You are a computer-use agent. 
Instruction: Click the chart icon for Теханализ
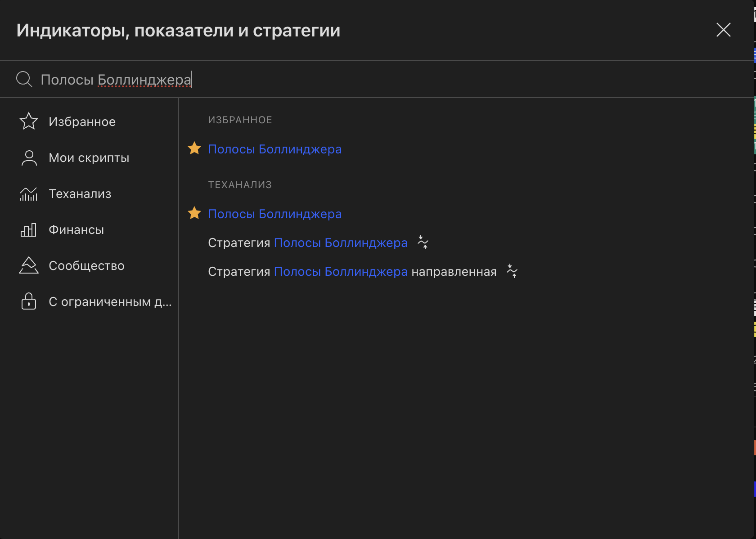pos(29,194)
